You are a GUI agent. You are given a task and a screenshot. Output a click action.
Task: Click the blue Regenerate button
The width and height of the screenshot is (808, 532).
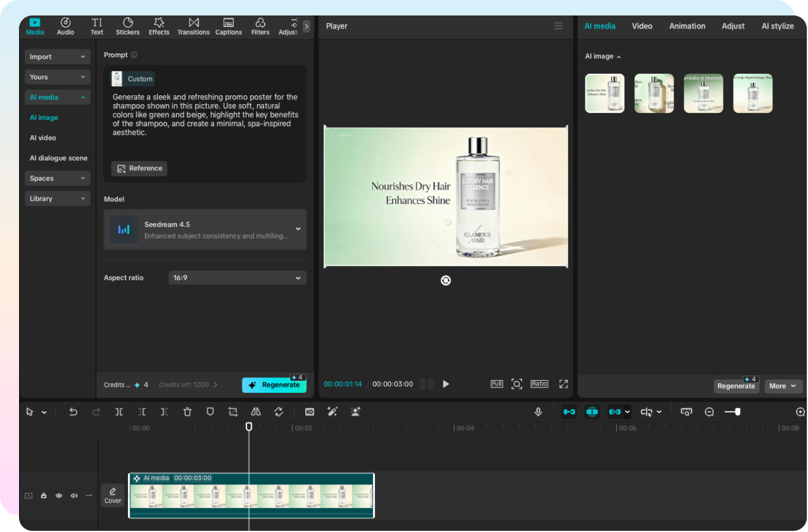click(274, 385)
